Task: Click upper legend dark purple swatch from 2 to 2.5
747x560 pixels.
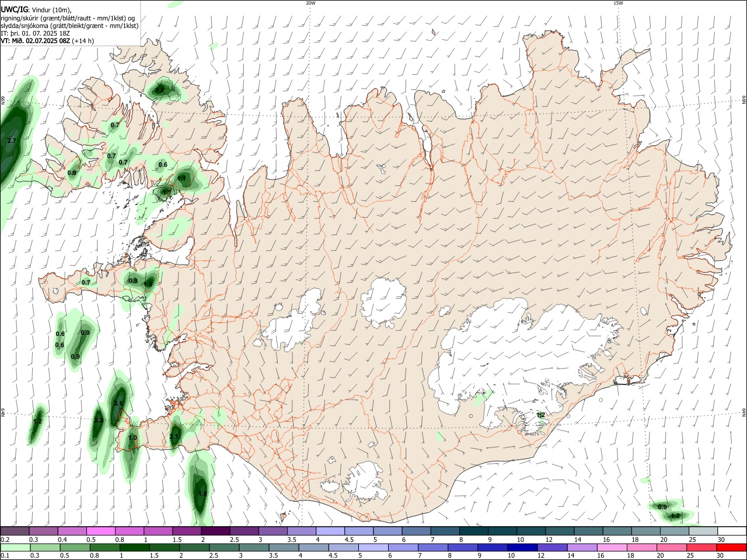Action: point(215,531)
